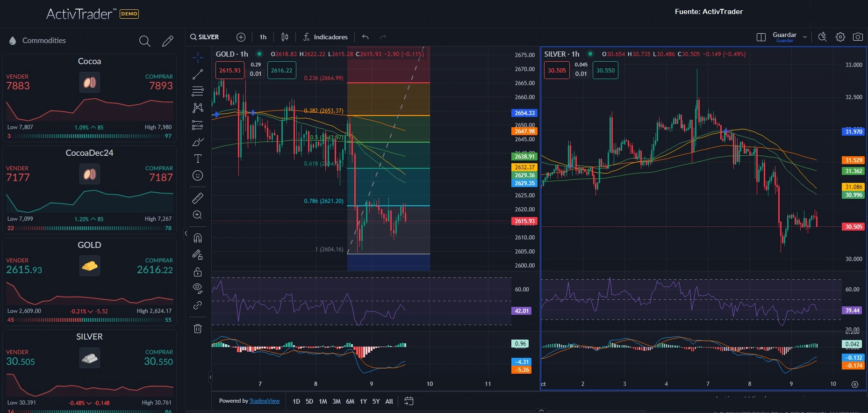The height and width of the screenshot is (413, 868).
Task: Open the 1h timeframe selector
Action: pyautogui.click(x=263, y=37)
